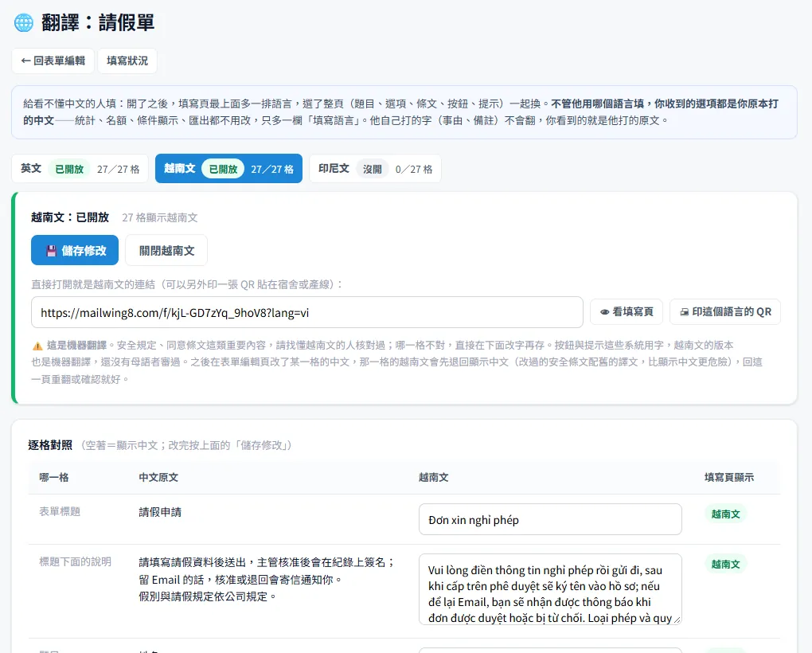Click the 請假申請 source text cell
This screenshot has width=812, height=653.
coord(160,512)
